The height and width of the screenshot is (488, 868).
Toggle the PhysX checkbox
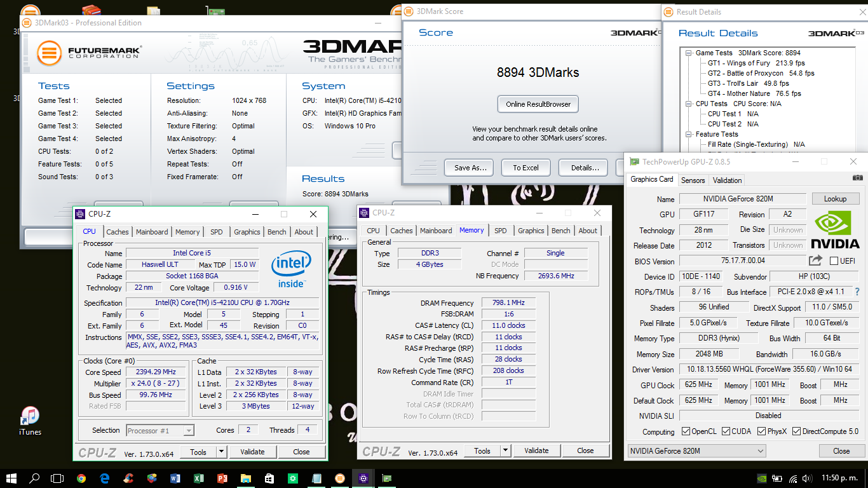point(761,431)
